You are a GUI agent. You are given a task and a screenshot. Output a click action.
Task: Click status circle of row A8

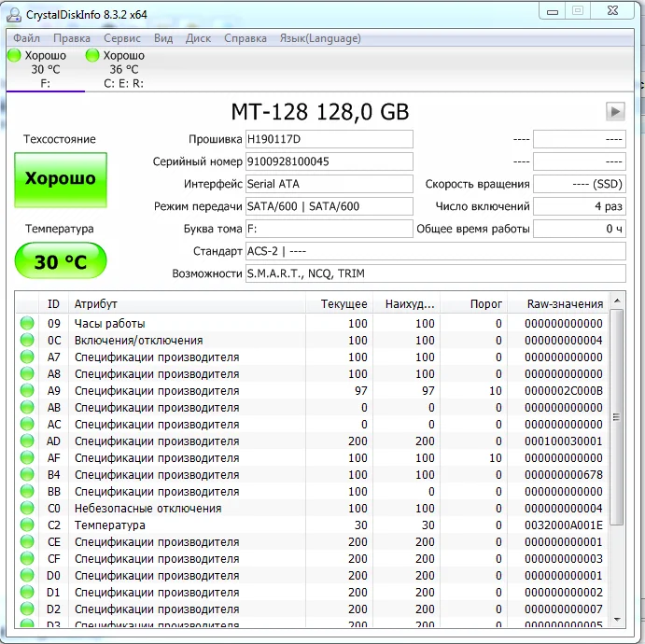tap(27, 374)
